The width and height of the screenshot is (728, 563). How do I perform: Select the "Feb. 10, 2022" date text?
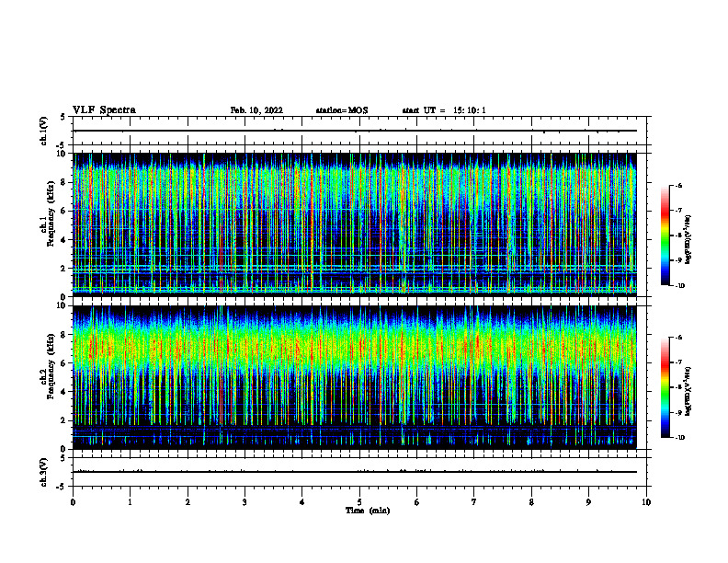click(256, 110)
